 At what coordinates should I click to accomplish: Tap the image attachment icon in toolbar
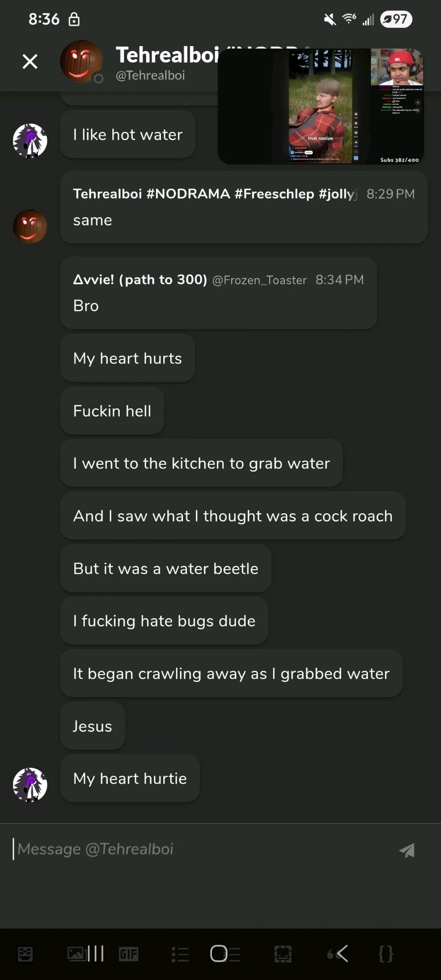tap(76, 954)
